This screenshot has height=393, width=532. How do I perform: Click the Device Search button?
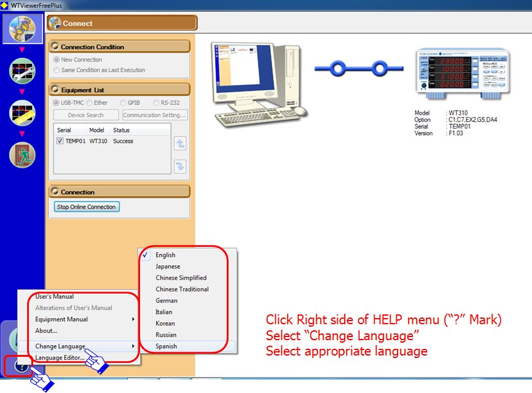tap(86, 115)
